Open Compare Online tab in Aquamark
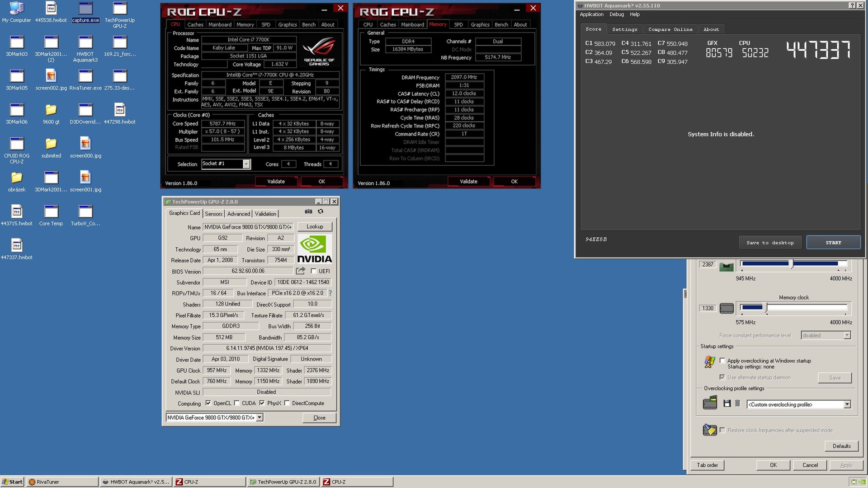Screen dimensions: 868x488 tap(670, 29)
